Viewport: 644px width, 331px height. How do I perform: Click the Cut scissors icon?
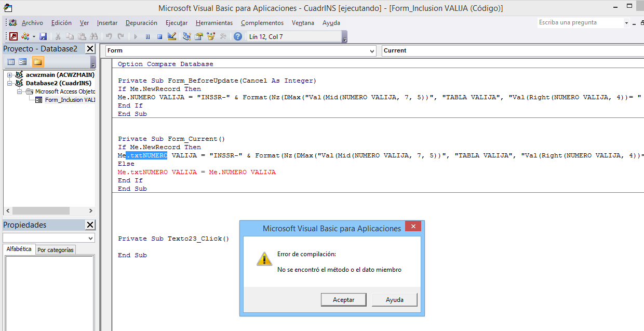pos(58,36)
